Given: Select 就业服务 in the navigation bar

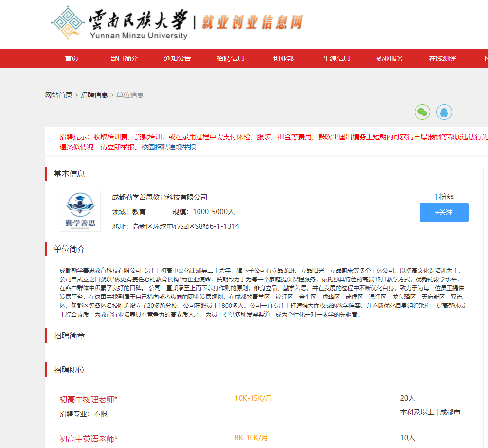Looking at the screenshot, I should click(x=389, y=58).
